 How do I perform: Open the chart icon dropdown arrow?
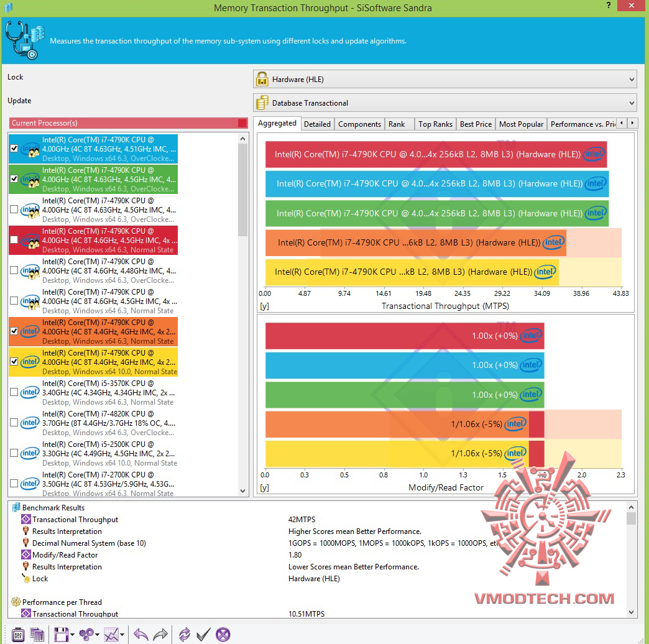click(122, 635)
